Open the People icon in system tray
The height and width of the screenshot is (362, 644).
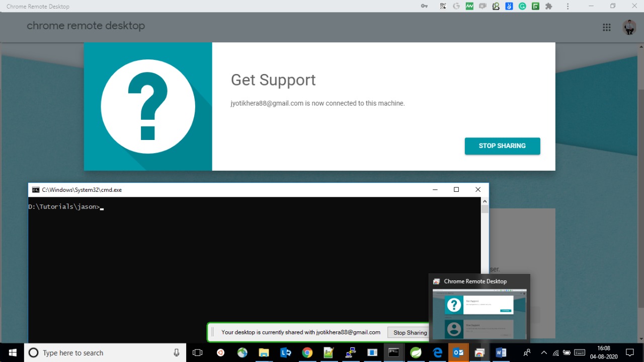527,352
